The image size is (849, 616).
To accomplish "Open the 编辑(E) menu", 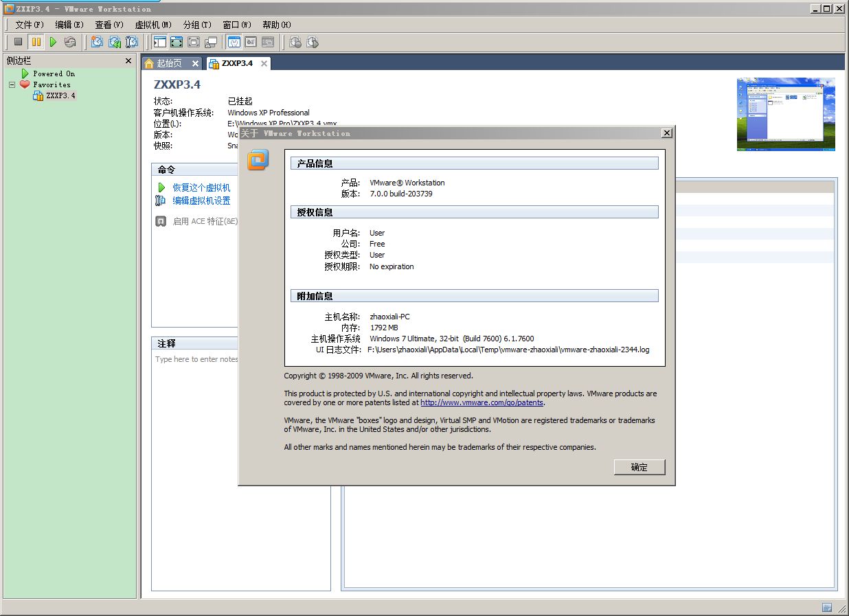I will pos(69,25).
